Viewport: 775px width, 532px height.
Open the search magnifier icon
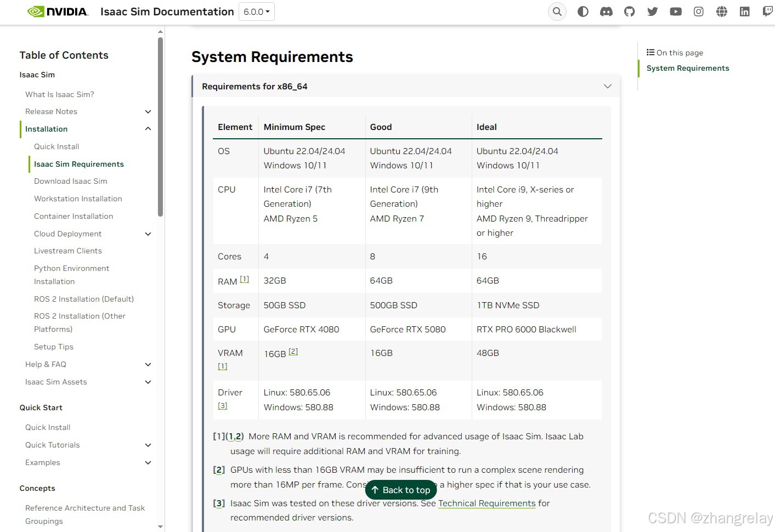coord(557,12)
